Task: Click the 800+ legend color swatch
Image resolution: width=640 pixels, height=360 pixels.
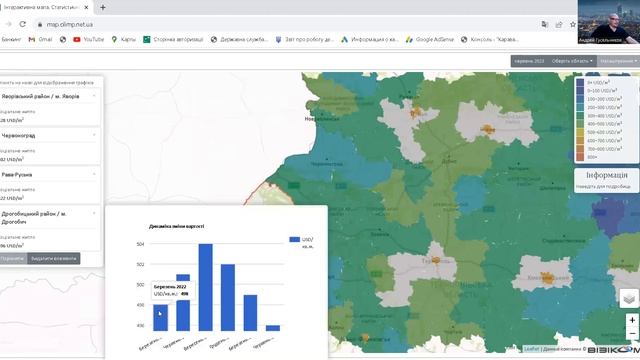Action: 580,157
